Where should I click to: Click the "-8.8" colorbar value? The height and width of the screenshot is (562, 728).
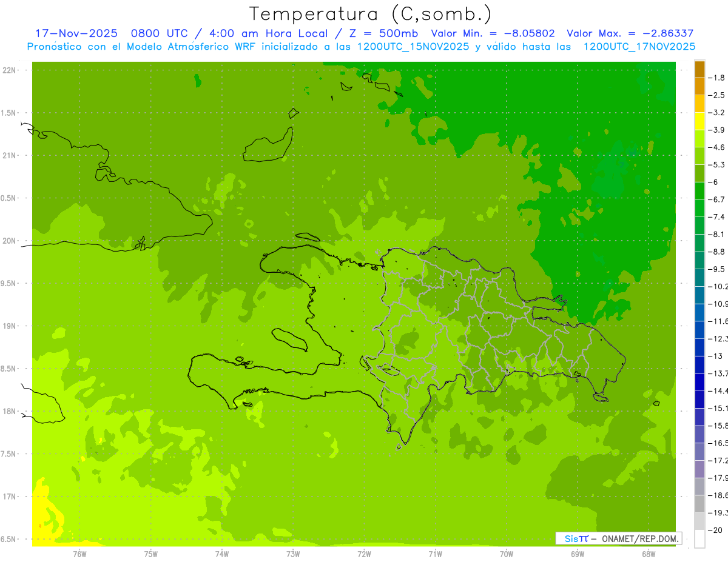click(x=718, y=252)
